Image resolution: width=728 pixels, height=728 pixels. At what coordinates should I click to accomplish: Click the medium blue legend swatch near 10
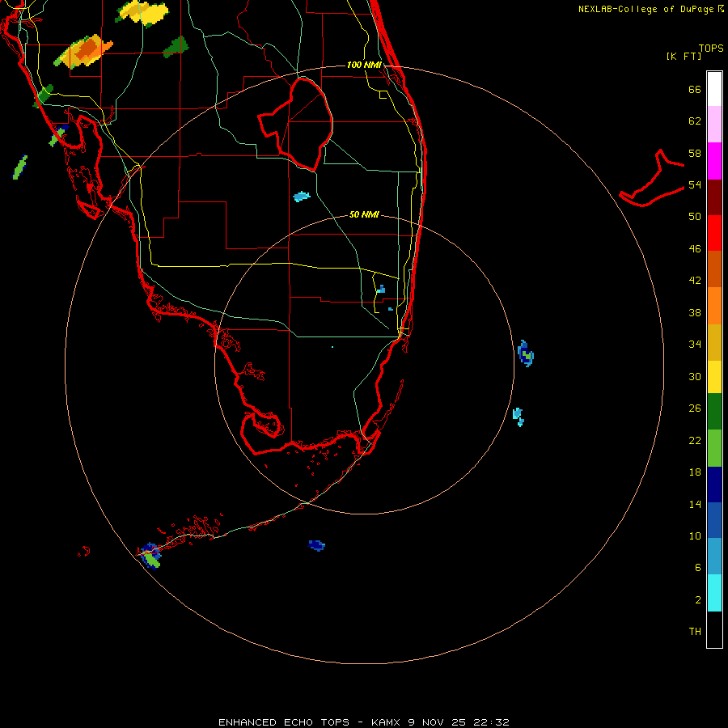point(714,520)
